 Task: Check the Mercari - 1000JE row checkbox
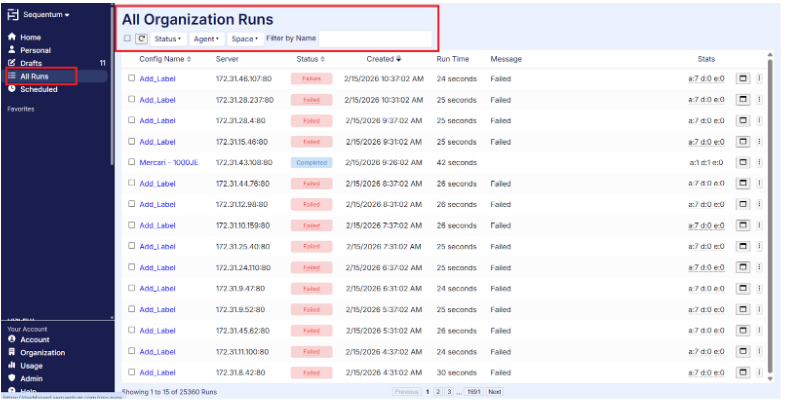click(x=131, y=162)
